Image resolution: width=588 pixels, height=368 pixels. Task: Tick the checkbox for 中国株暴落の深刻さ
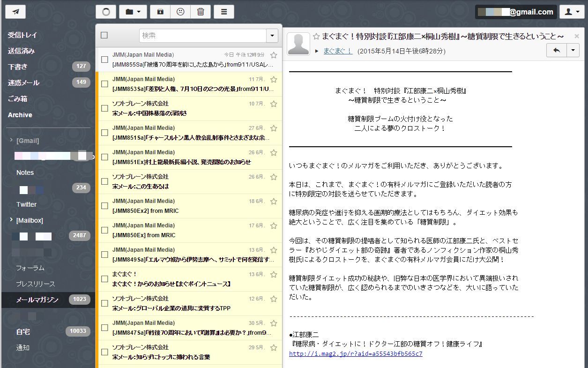(x=104, y=108)
